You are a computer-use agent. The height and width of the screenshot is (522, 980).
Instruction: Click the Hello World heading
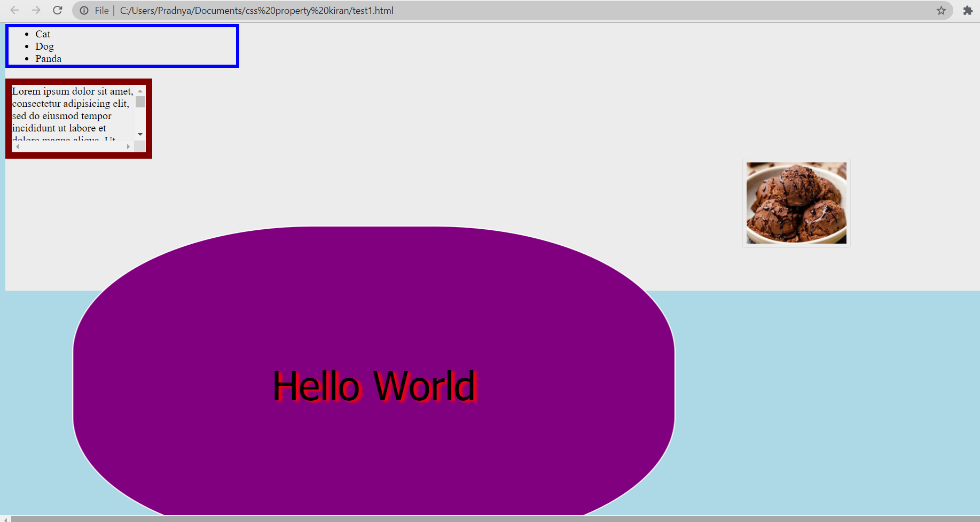tap(374, 386)
